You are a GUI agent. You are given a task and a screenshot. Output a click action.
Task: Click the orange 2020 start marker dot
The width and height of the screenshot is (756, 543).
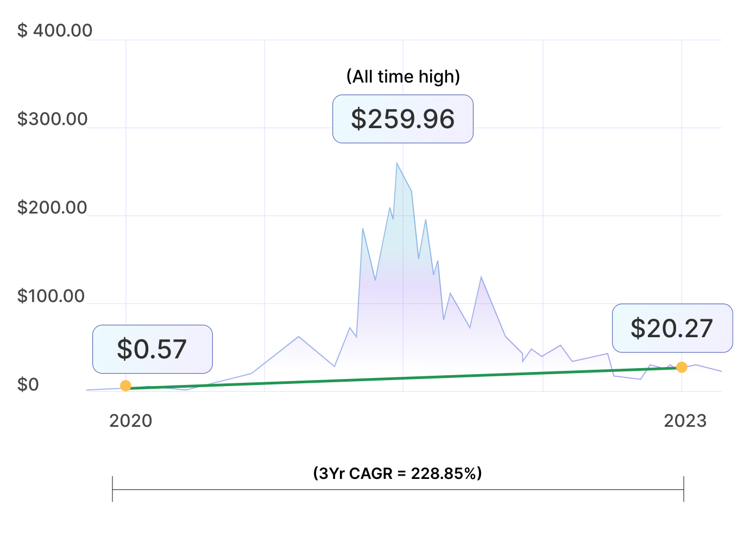(125, 386)
